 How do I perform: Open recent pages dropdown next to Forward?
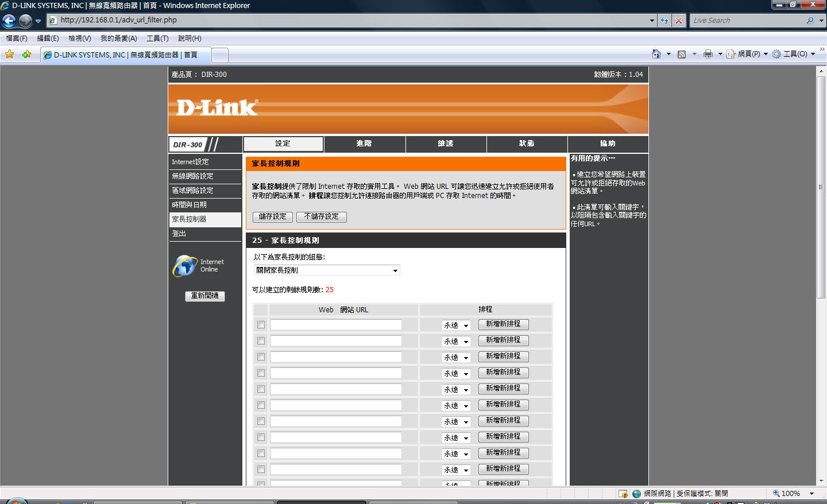(38, 21)
